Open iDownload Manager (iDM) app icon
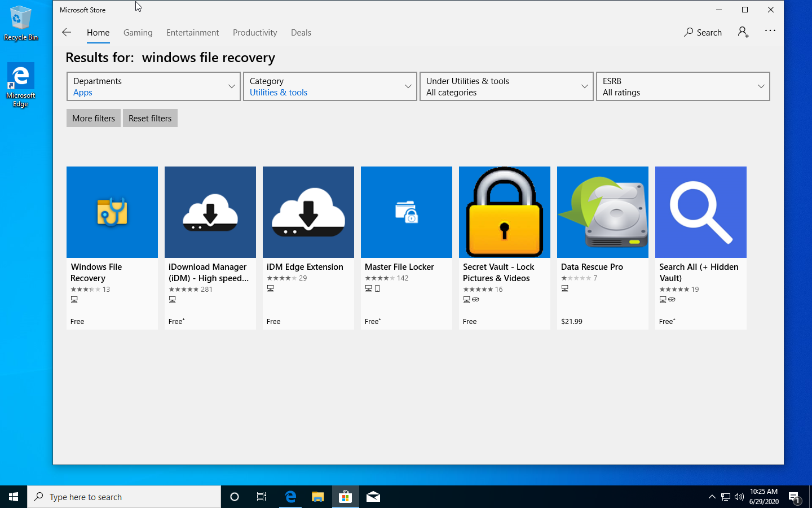Image resolution: width=812 pixels, height=508 pixels. point(210,212)
